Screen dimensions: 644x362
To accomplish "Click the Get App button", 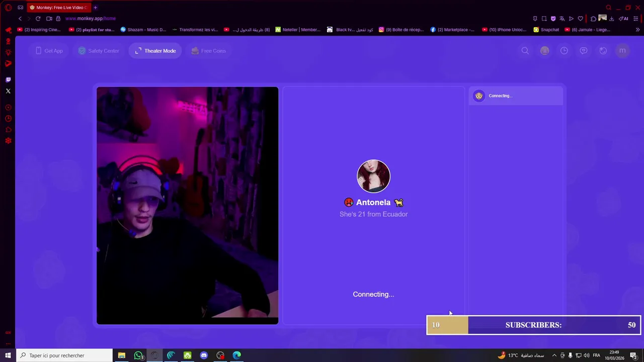I will pos(49,51).
